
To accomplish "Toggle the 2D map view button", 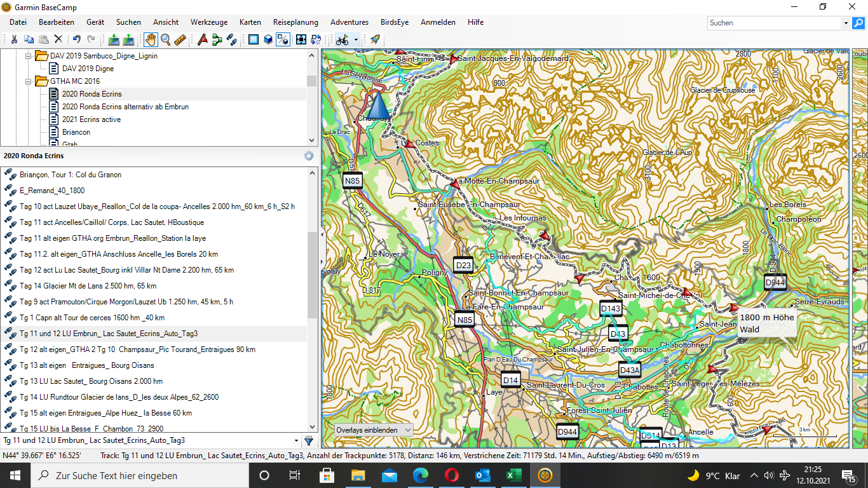I will (x=254, y=39).
